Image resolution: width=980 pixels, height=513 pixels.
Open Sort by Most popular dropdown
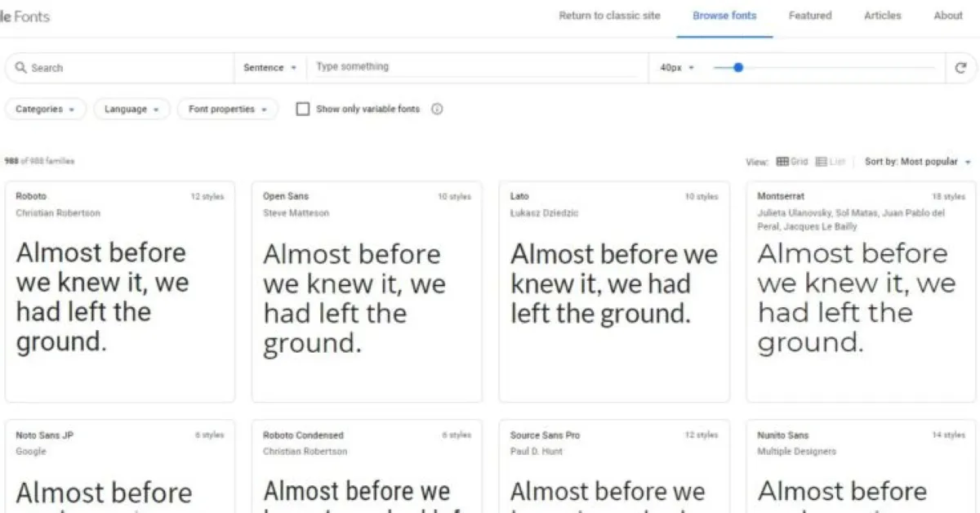tap(917, 162)
